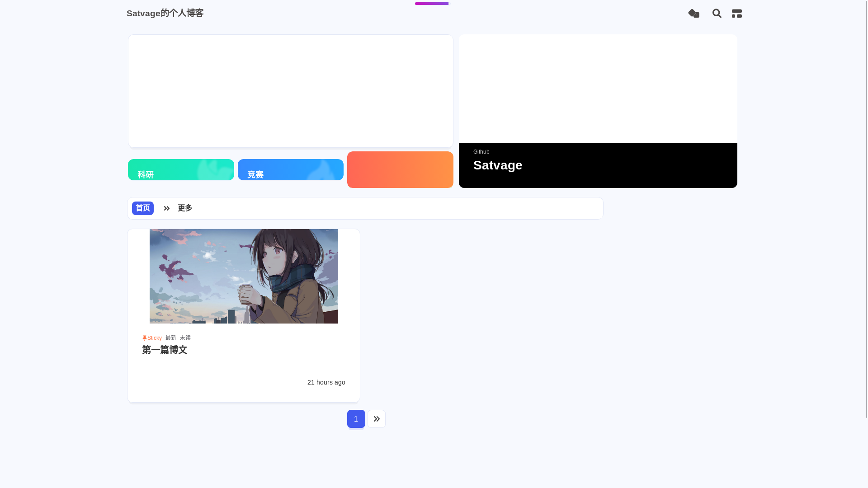
Task: Click the blog title Satvage的个人博客
Action: tap(165, 13)
